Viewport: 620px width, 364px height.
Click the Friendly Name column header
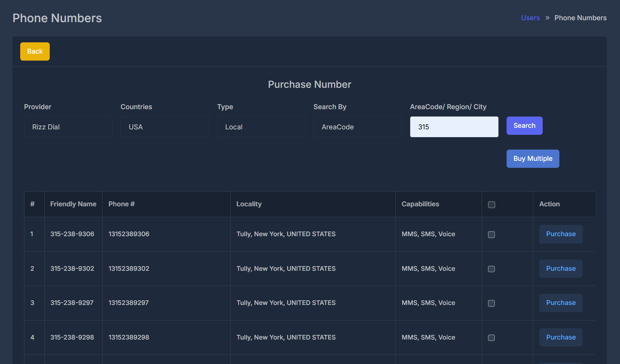pos(73,204)
